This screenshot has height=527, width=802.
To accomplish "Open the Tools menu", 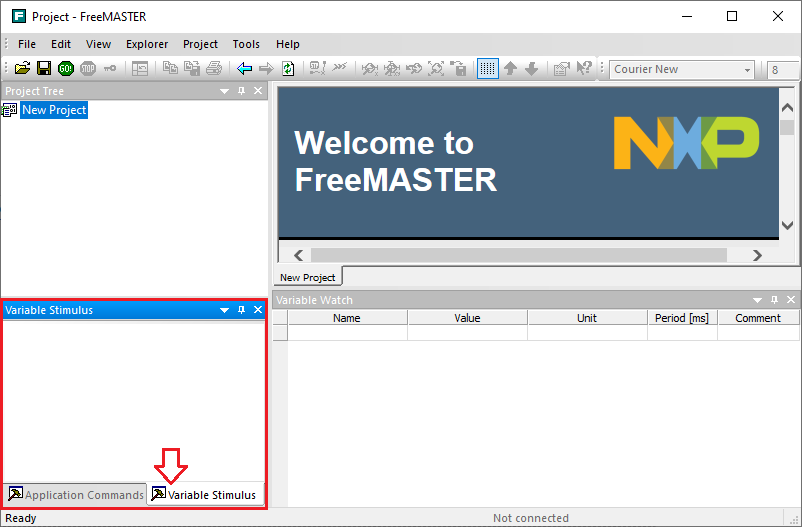I will coord(246,44).
